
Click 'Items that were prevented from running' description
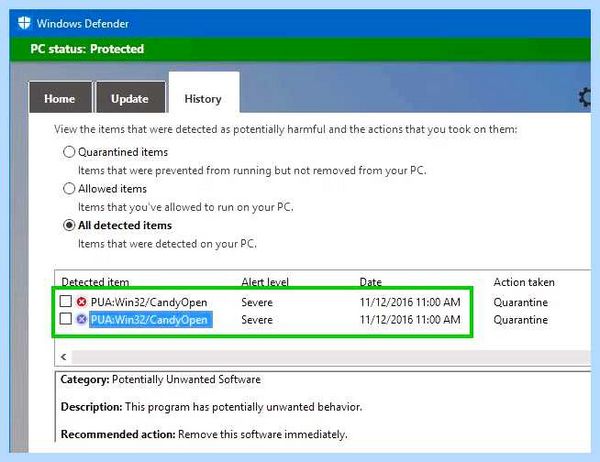tap(252, 170)
